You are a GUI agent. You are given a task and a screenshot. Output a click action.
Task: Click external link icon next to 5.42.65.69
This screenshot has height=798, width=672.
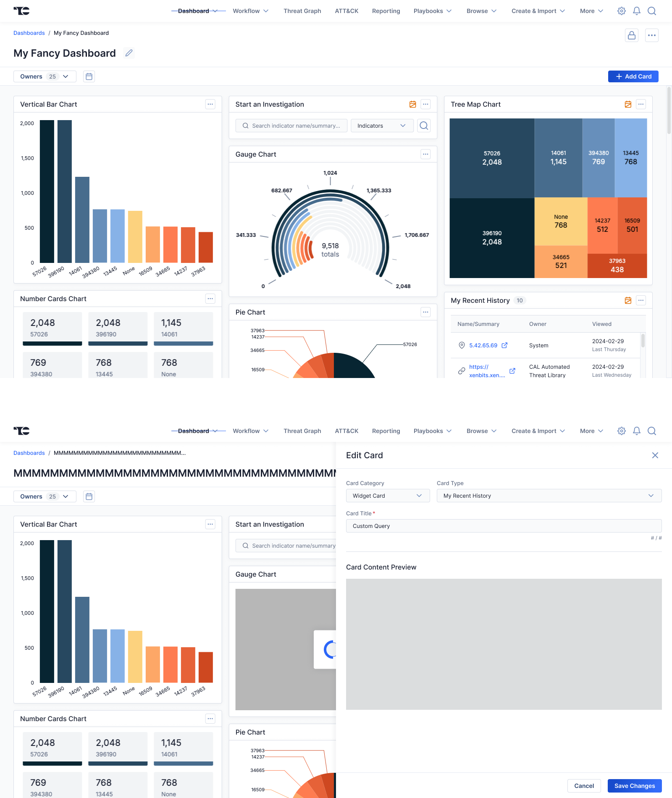coord(504,345)
